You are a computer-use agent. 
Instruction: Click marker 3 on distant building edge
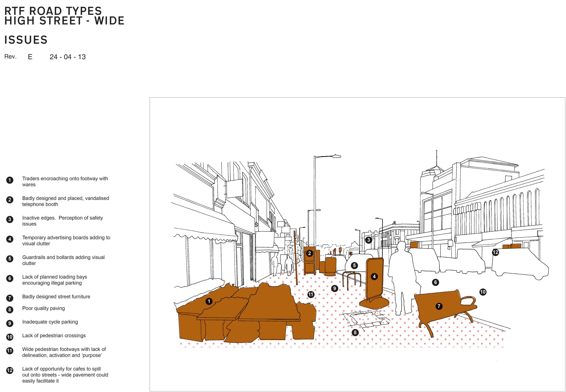[368, 240]
